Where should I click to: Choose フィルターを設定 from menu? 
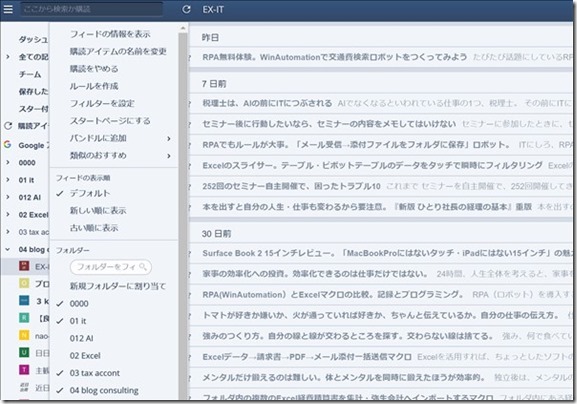click(102, 103)
